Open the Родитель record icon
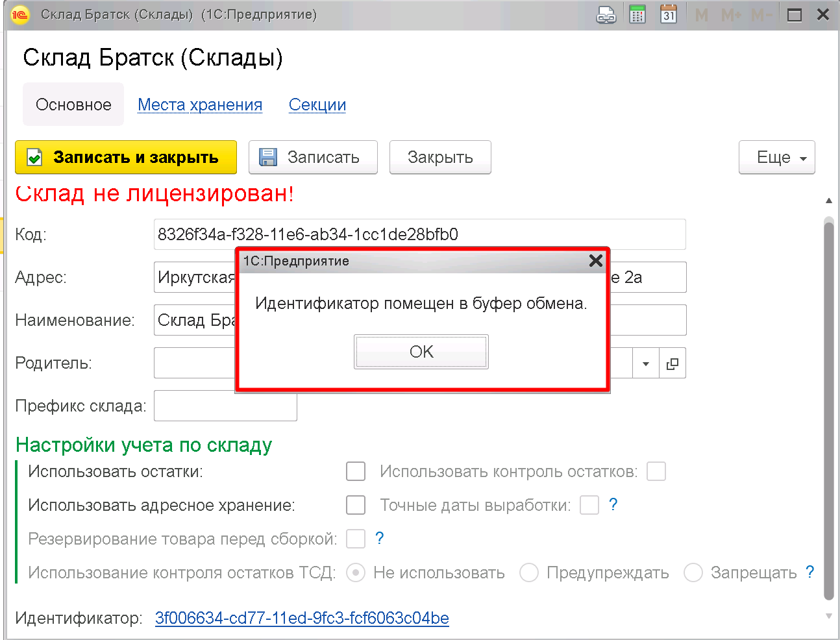The height and width of the screenshot is (640, 840). click(673, 363)
